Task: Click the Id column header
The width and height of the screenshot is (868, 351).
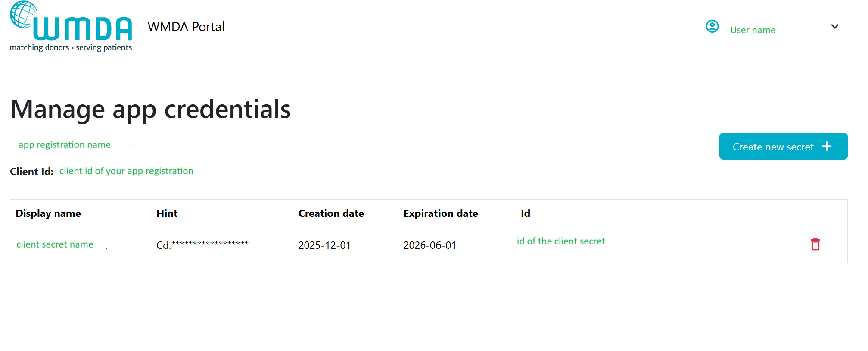Action: [x=525, y=213]
